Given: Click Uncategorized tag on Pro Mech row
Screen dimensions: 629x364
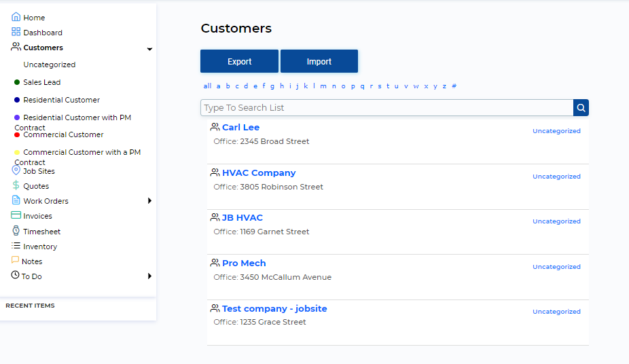Looking at the screenshot, I should (556, 267).
